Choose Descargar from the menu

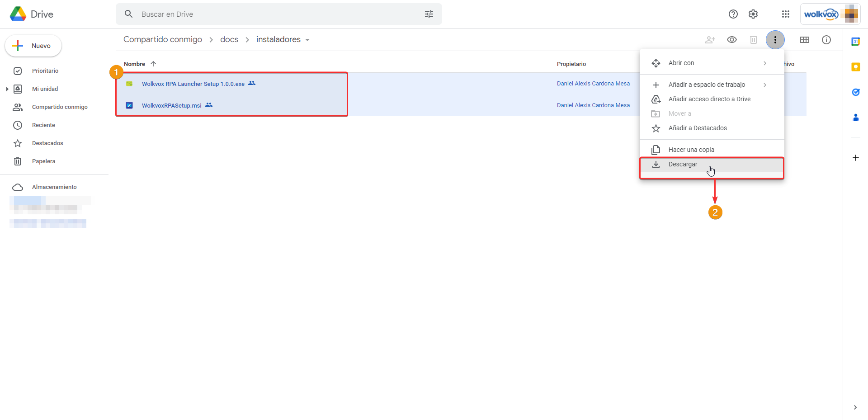712,165
